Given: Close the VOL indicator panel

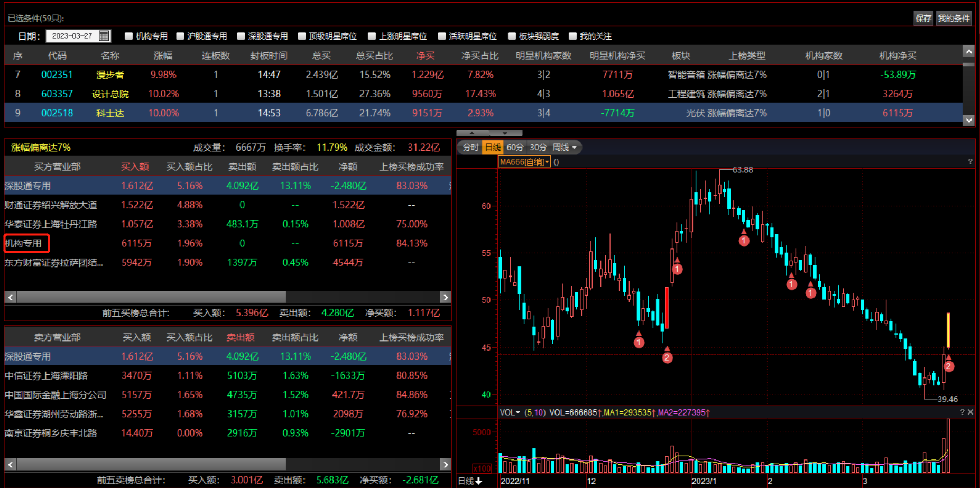Looking at the screenshot, I should pyautogui.click(x=970, y=412).
